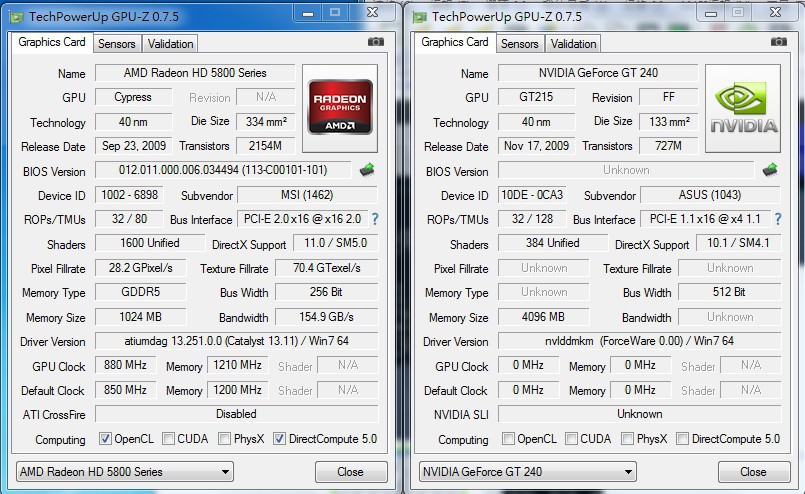Viewport: 805px width, 494px height.
Task: Take a screenshot using the camera icon in AMD window
Action: tap(376, 42)
